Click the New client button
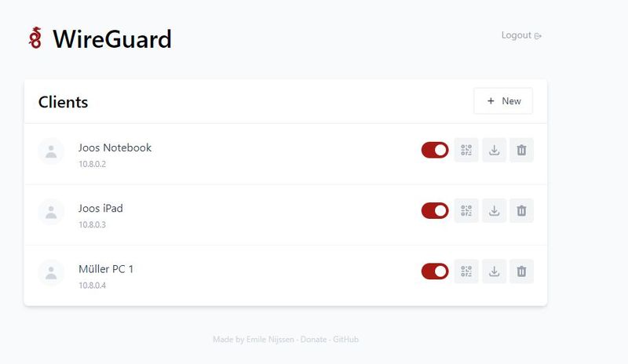Viewport: 628px width, 364px height. (x=503, y=101)
